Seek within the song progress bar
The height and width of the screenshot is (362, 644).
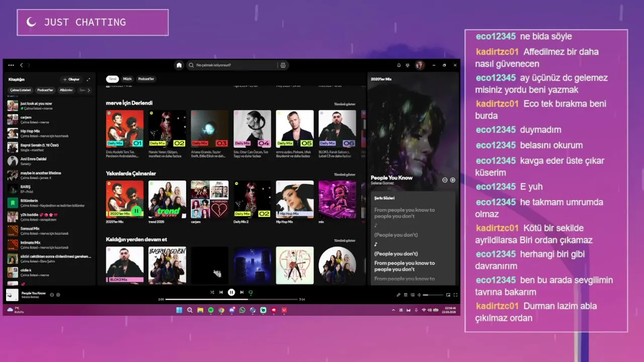coord(231,299)
